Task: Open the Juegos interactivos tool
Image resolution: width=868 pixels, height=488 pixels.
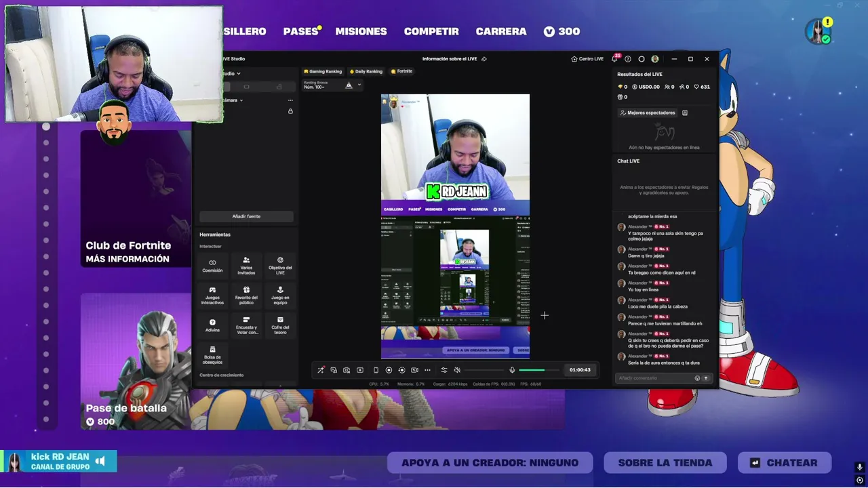Action: coord(212,295)
